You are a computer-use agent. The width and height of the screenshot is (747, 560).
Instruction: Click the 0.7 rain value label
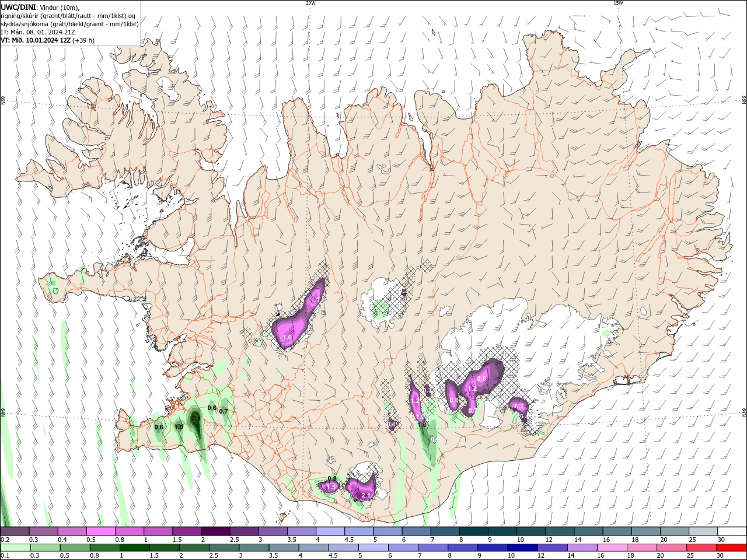[x=223, y=411]
